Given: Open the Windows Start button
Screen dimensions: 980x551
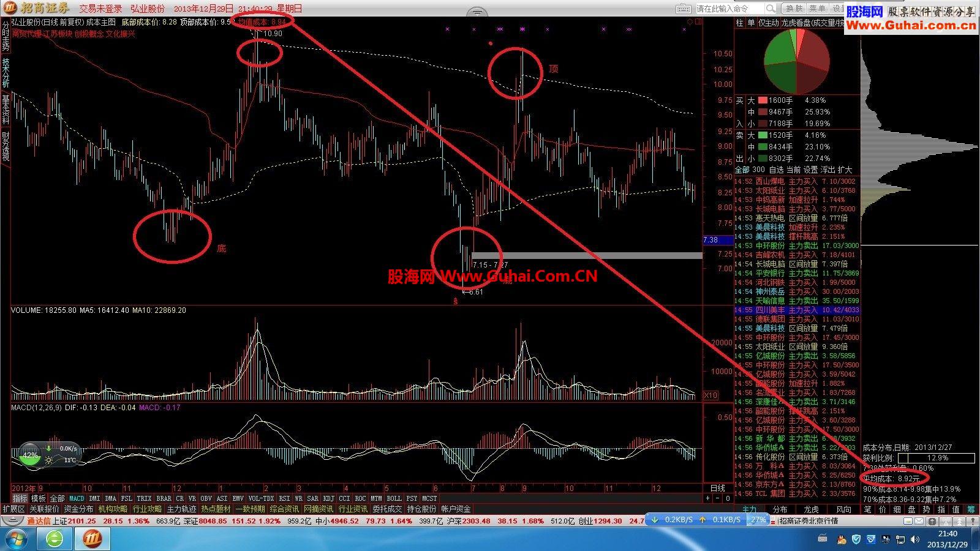Looking at the screenshot, I should tap(17, 539).
